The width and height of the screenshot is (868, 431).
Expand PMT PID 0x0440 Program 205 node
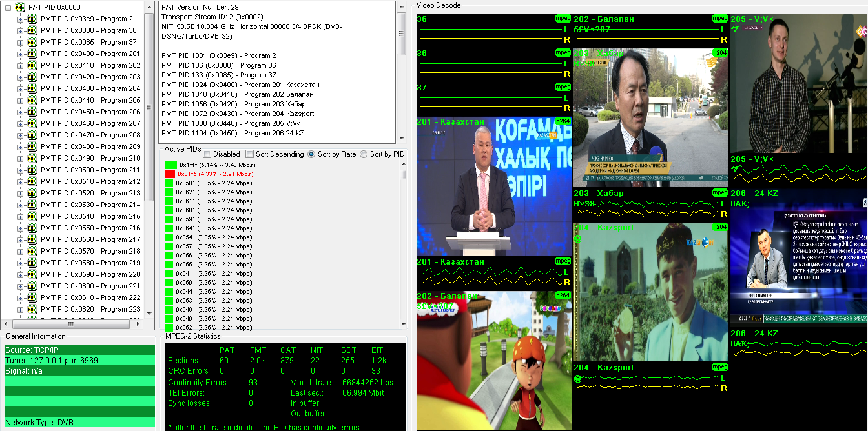[x=20, y=100]
